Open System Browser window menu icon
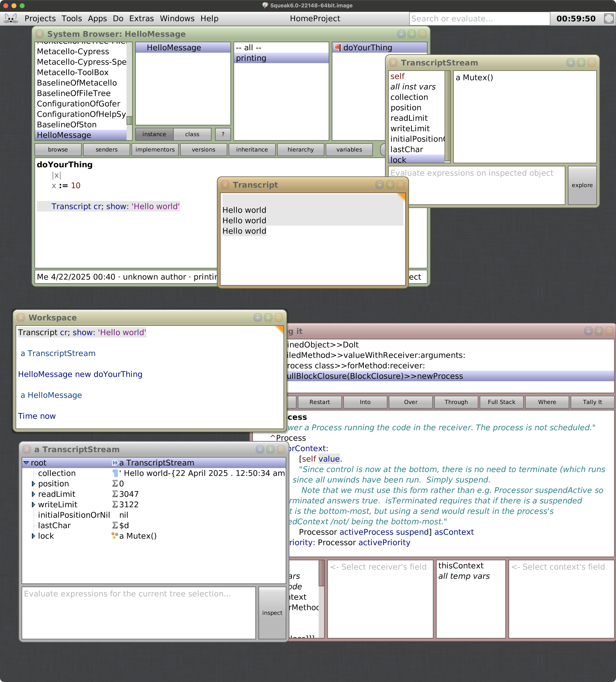This screenshot has width=616, height=682. click(401, 34)
